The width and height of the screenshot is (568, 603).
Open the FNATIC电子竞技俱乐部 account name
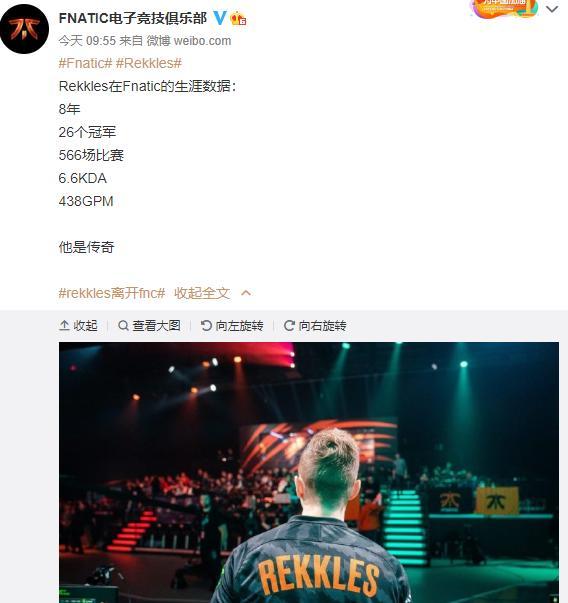133,18
